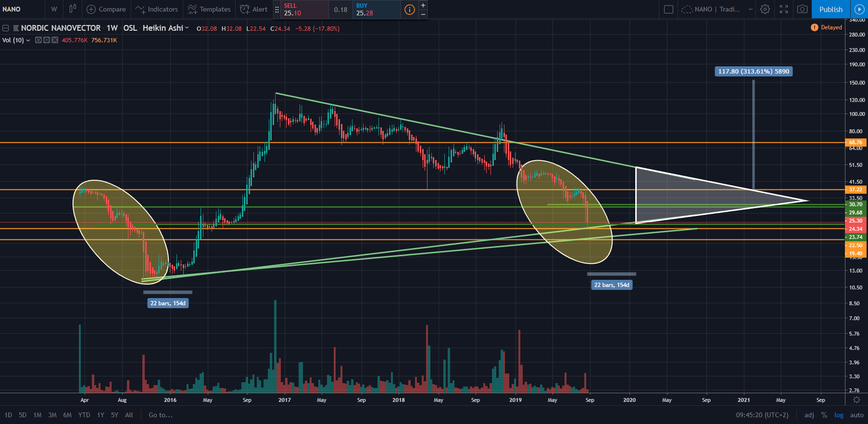The width and height of the screenshot is (868, 424).
Task: Select the YTD time range
Action: [x=84, y=415]
